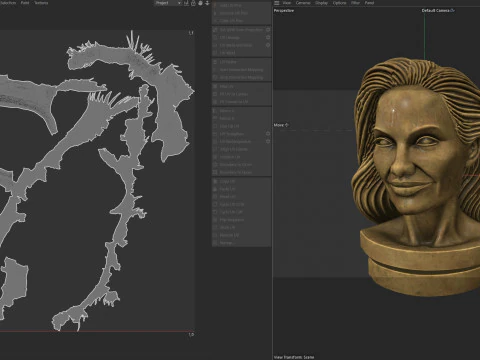
Task: Click the Remove UV Pins command
Action: (241, 13)
